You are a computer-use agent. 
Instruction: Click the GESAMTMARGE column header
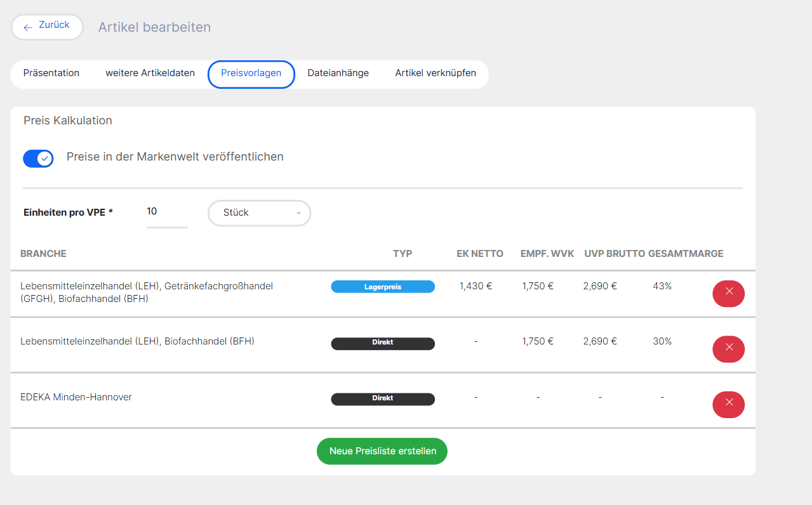[x=686, y=254]
